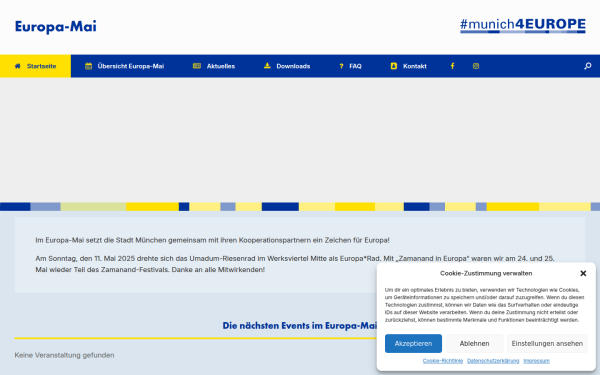
Task: Go to Startseite menu item
Action: (35, 66)
